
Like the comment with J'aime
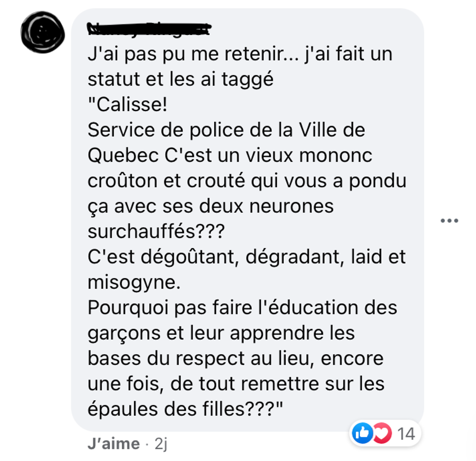point(114,444)
